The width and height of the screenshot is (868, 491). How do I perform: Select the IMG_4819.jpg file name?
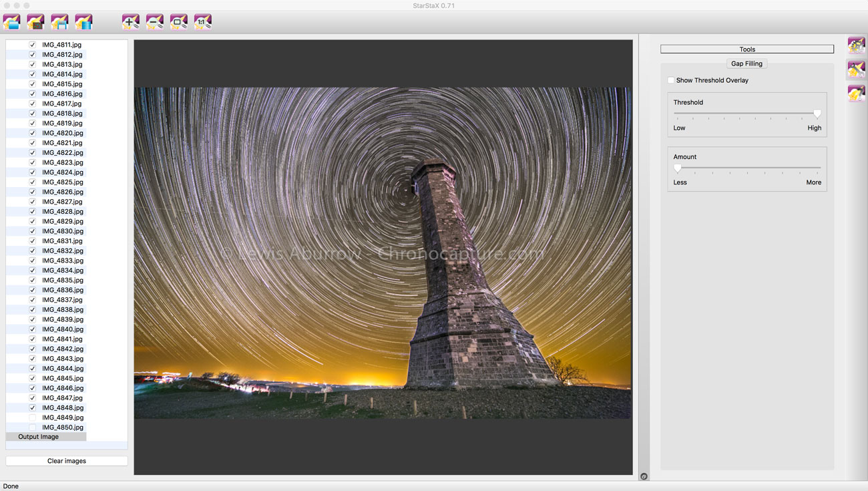[x=63, y=124]
